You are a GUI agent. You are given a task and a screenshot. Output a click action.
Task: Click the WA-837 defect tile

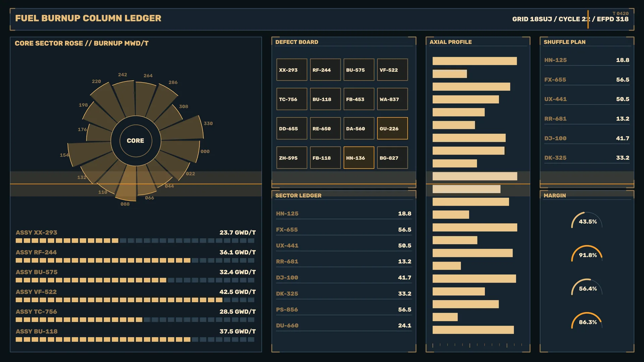click(x=392, y=99)
